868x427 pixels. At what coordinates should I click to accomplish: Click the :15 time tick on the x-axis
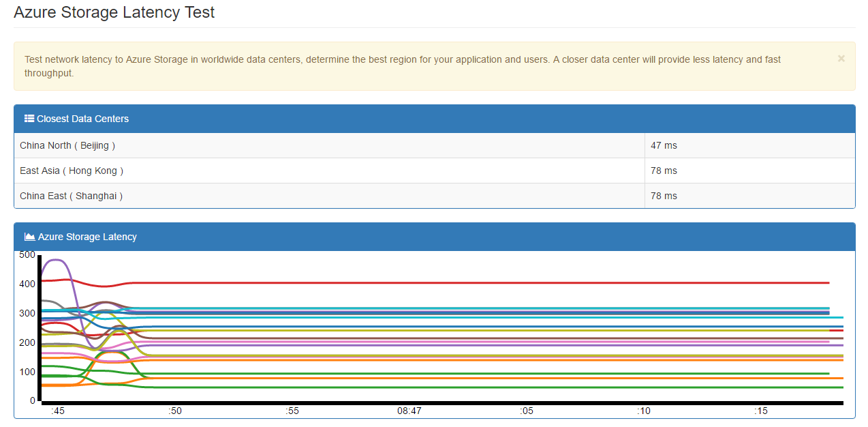pos(761,411)
